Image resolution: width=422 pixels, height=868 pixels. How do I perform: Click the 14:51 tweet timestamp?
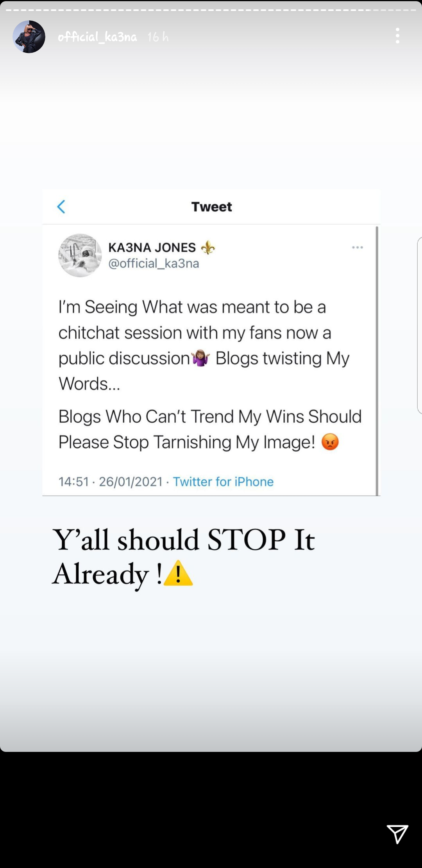coord(74,482)
